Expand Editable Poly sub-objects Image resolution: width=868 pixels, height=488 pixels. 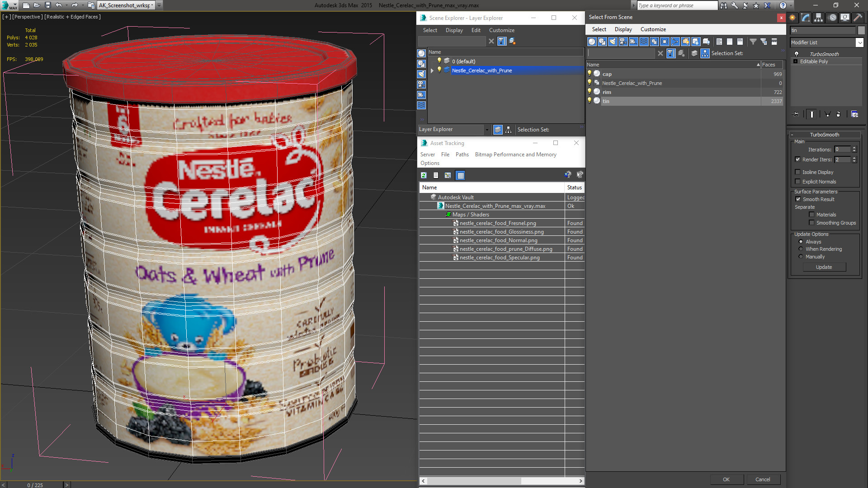[x=796, y=61]
